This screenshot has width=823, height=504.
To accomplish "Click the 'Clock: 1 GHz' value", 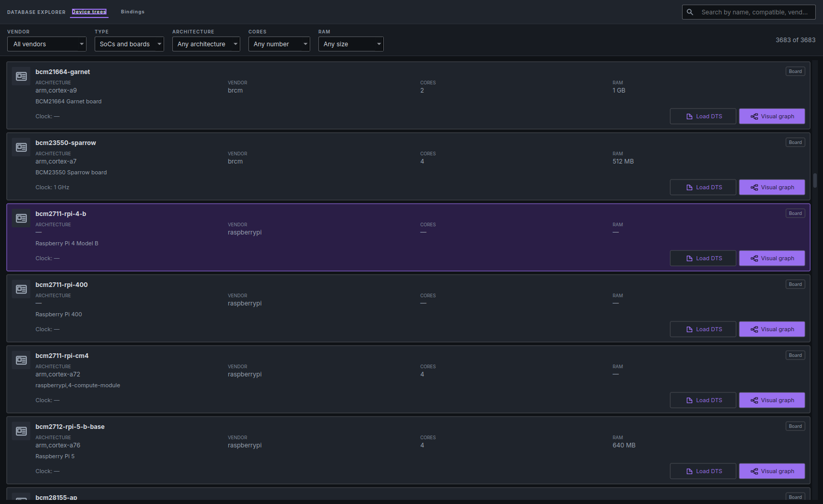I will tap(52, 187).
